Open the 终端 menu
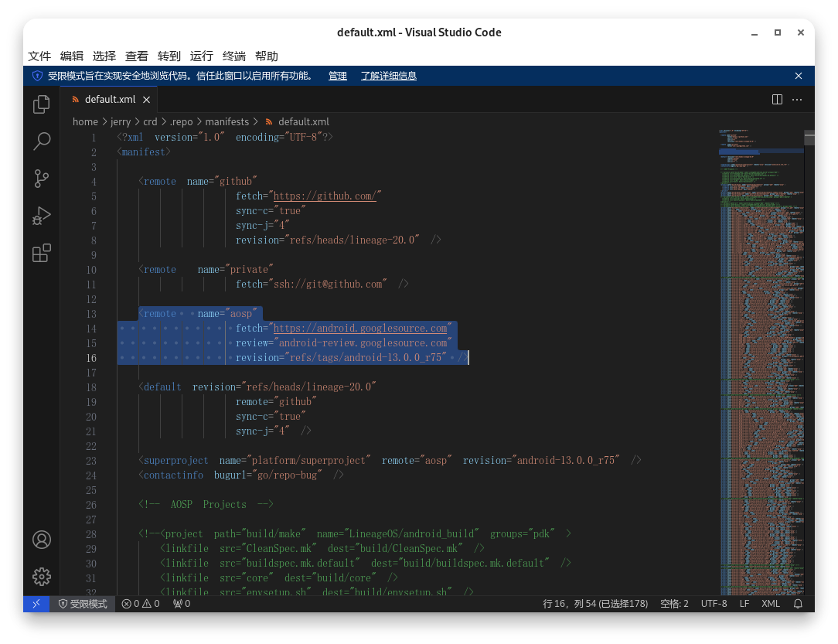The image size is (838, 644). pyautogui.click(x=234, y=56)
